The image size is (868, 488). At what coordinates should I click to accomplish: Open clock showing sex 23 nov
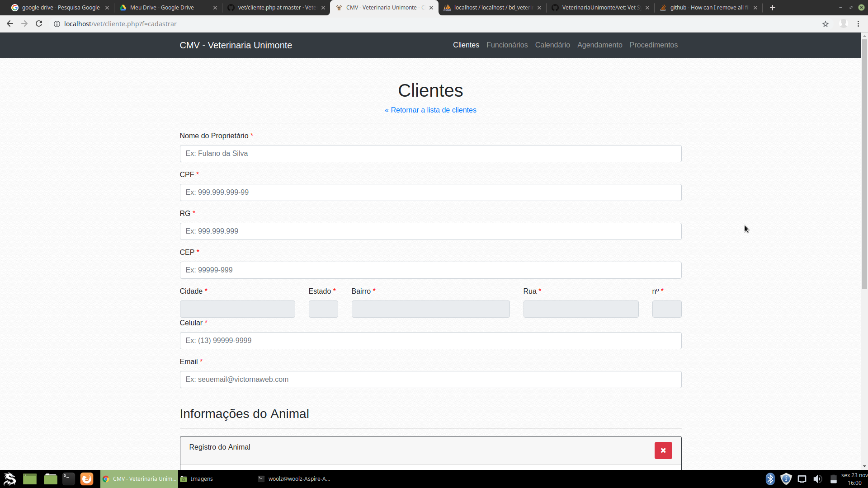click(854, 479)
